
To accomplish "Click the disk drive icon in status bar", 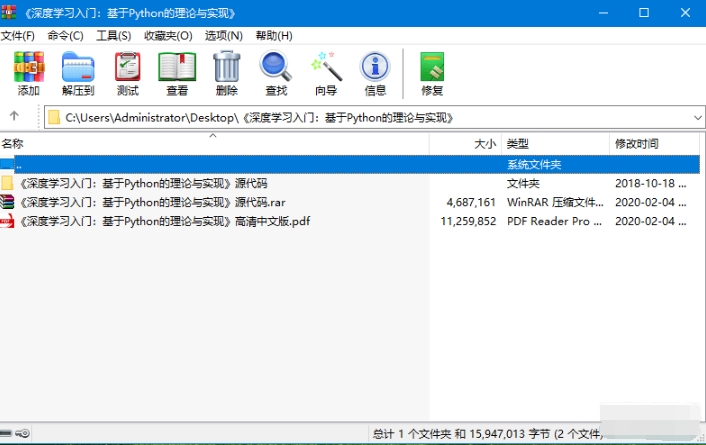I will pyautogui.click(x=6, y=433).
